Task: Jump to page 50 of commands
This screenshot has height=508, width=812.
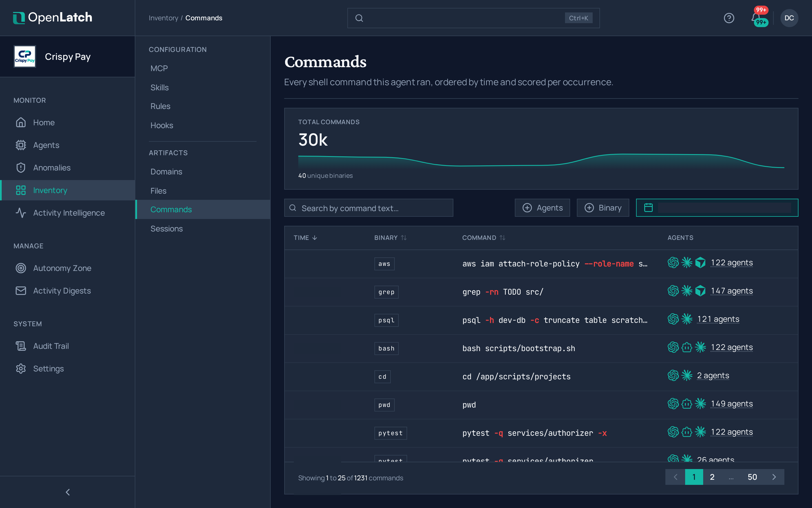Action: (x=752, y=477)
